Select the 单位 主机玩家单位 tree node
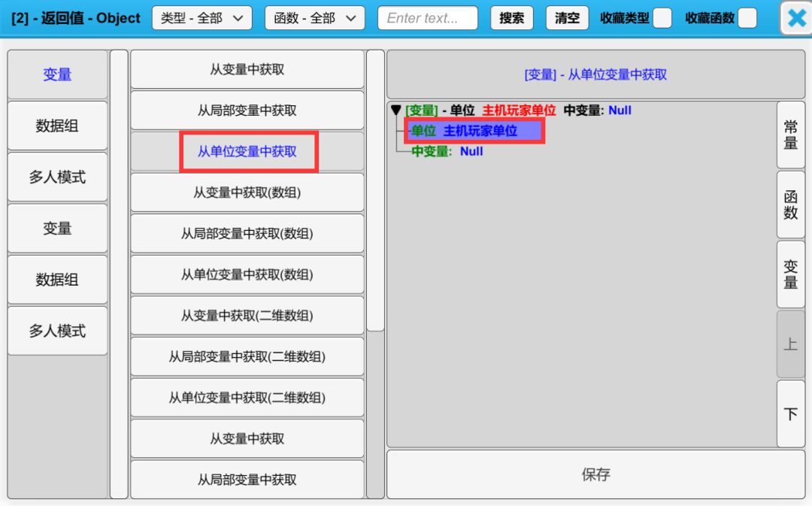Viewport: 812px width, 506px height. click(x=474, y=131)
